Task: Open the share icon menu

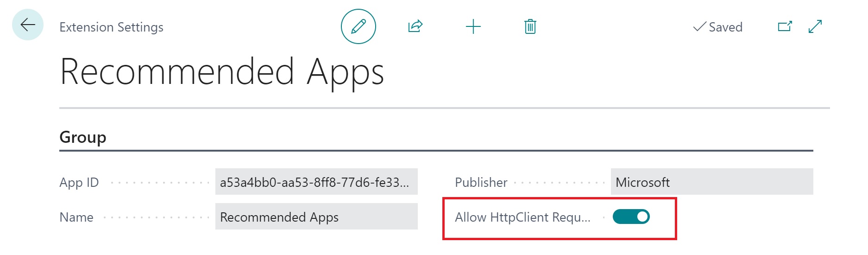Action: [415, 26]
